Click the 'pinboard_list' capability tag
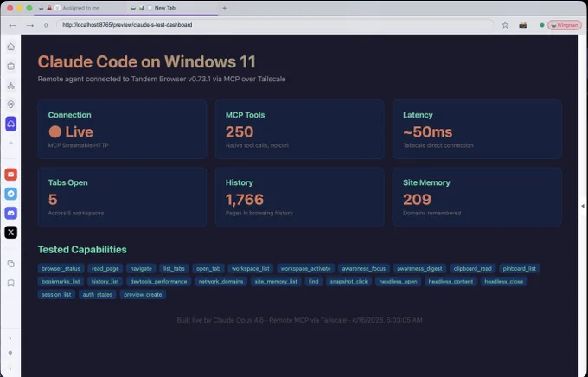The image size is (588, 377). tap(520, 269)
